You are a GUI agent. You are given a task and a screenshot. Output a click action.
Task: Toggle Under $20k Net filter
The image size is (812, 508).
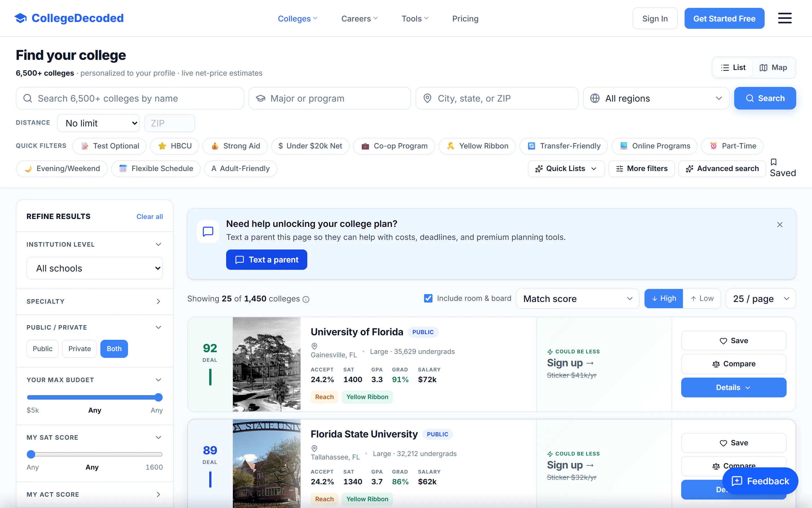310,146
